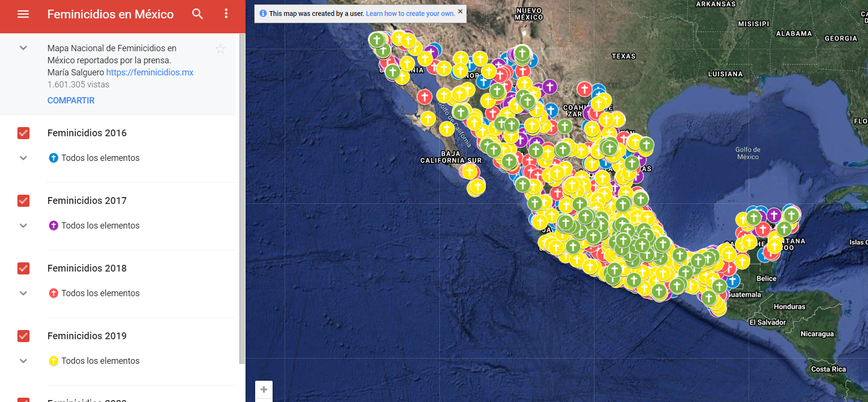The image size is (868, 402).
Task: Open the hamburger menu in the header
Action: click(23, 14)
